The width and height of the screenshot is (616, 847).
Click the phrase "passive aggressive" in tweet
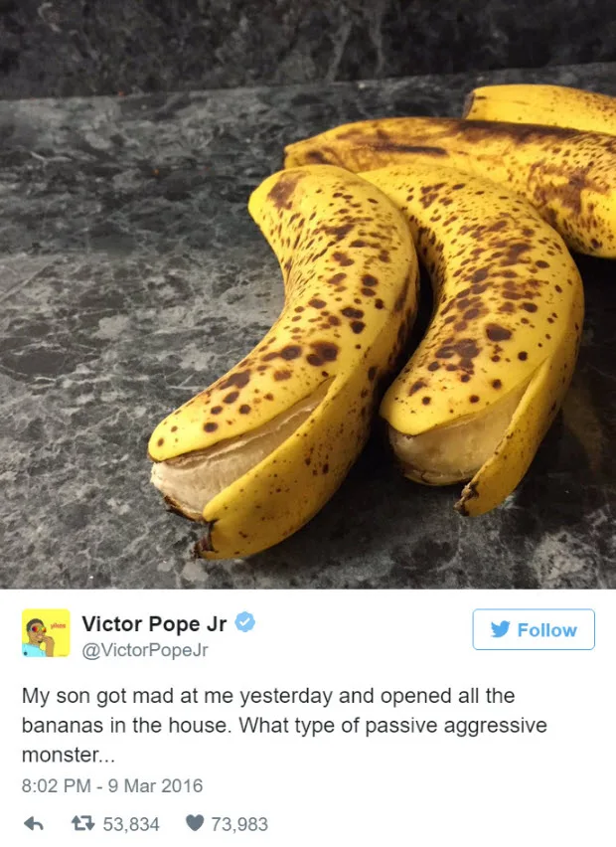tap(456, 726)
